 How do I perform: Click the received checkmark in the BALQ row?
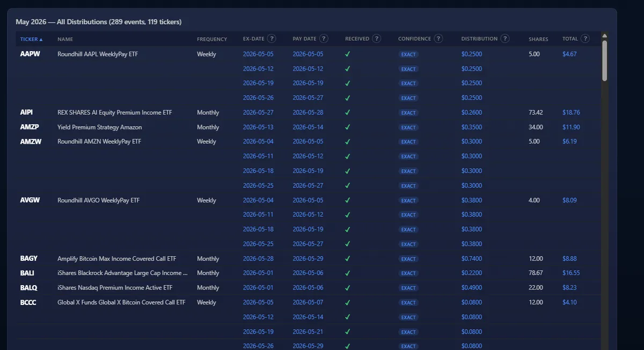(x=348, y=288)
